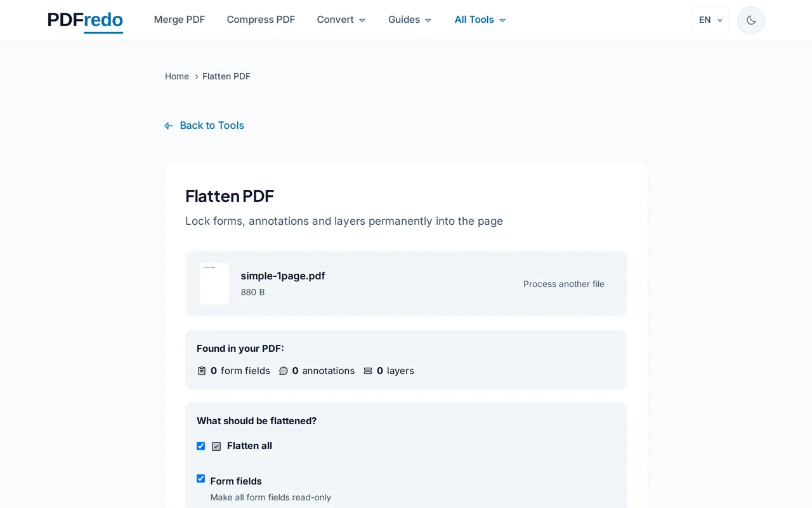The image size is (812, 508).
Task: Select Merge PDF in the navigation
Action: pyautogui.click(x=180, y=20)
